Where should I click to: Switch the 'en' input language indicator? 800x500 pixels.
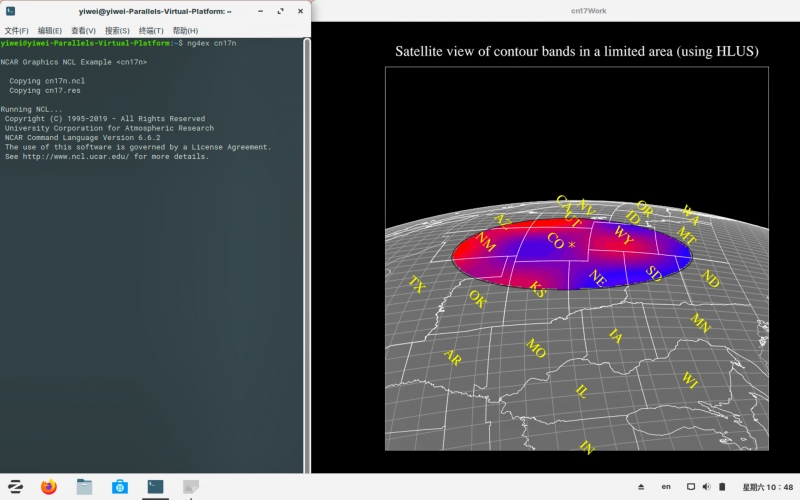point(666,487)
